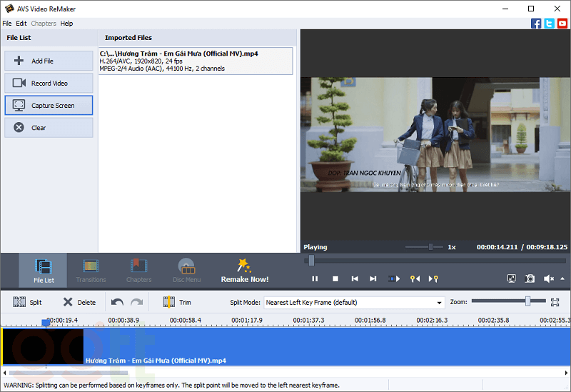This screenshot has width=571, height=392.
Task: Take a snapshot with the camera icon
Action: tap(530, 278)
